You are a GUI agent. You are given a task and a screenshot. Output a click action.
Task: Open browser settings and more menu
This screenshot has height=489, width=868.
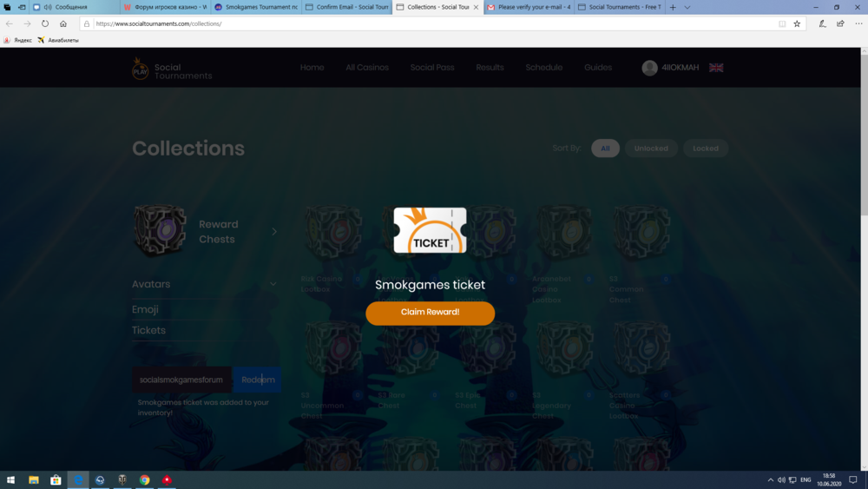(858, 23)
